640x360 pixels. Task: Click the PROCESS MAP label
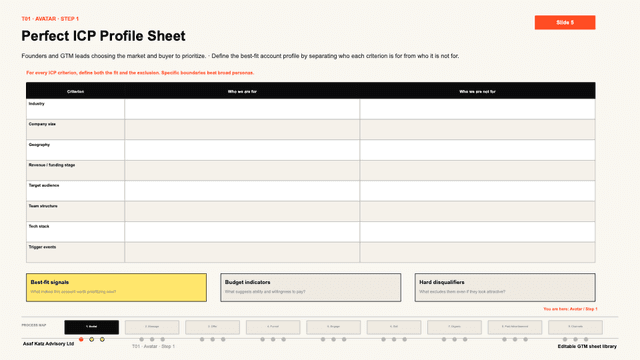pyautogui.click(x=34, y=325)
